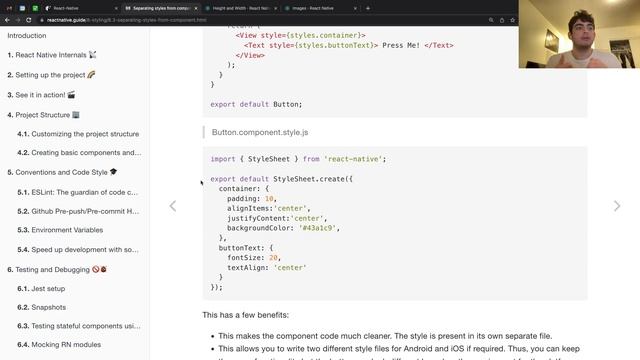This screenshot has width=640, height=360.
Task: Click the presenter webcam video thumbnail
Action: tap(579, 34)
